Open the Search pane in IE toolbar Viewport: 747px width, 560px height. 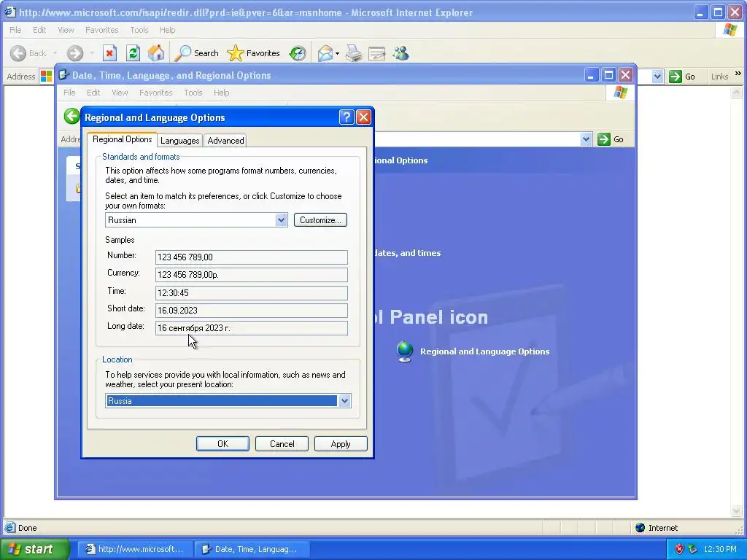[x=196, y=52]
